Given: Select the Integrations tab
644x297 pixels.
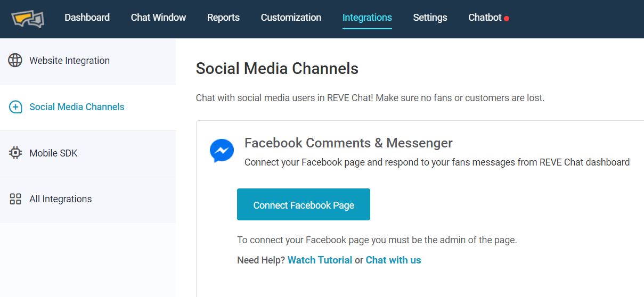Looking at the screenshot, I should [x=367, y=18].
